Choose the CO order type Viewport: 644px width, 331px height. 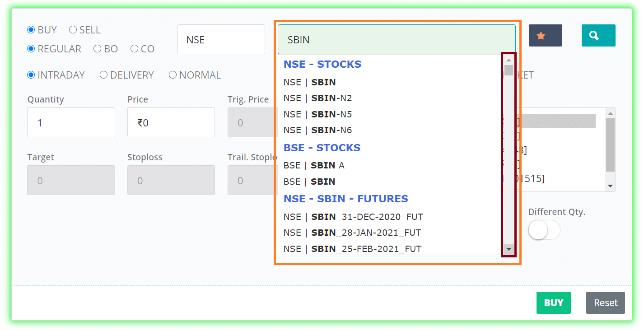(134, 49)
